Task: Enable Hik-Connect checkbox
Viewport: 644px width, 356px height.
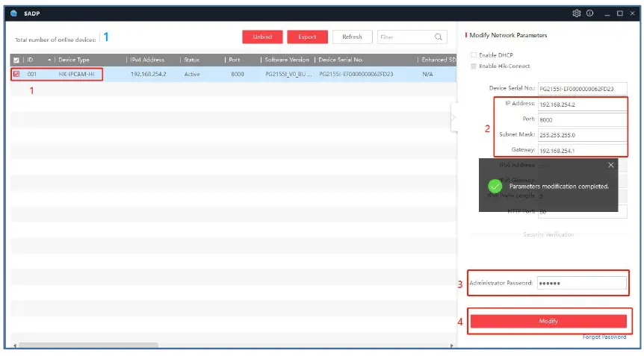Action: tap(473, 66)
